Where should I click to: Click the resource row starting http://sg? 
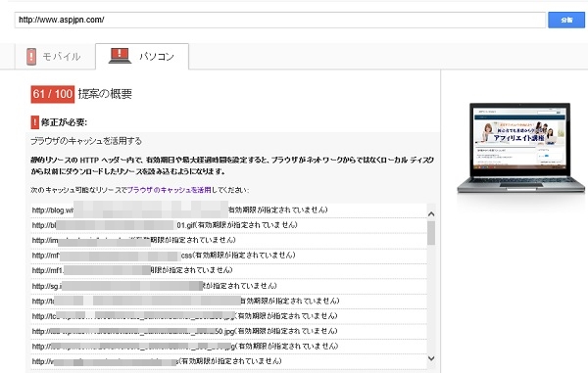coord(228,286)
